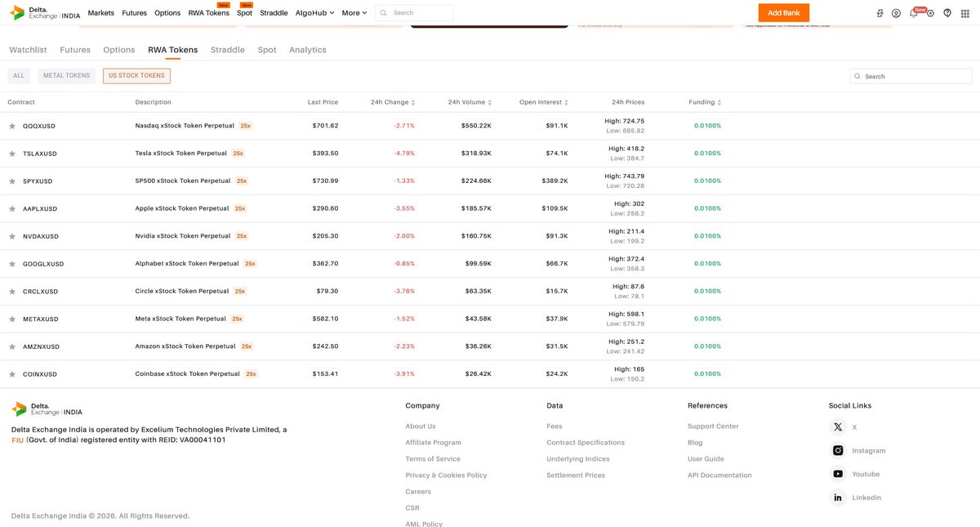Open the apps grid icon
The image size is (980, 527).
coord(964,13)
